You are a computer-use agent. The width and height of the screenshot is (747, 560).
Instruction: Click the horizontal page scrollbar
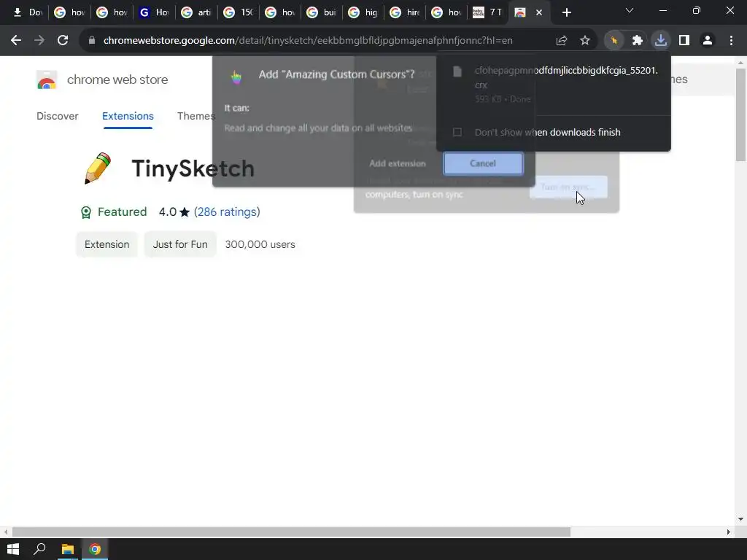[291, 532]
